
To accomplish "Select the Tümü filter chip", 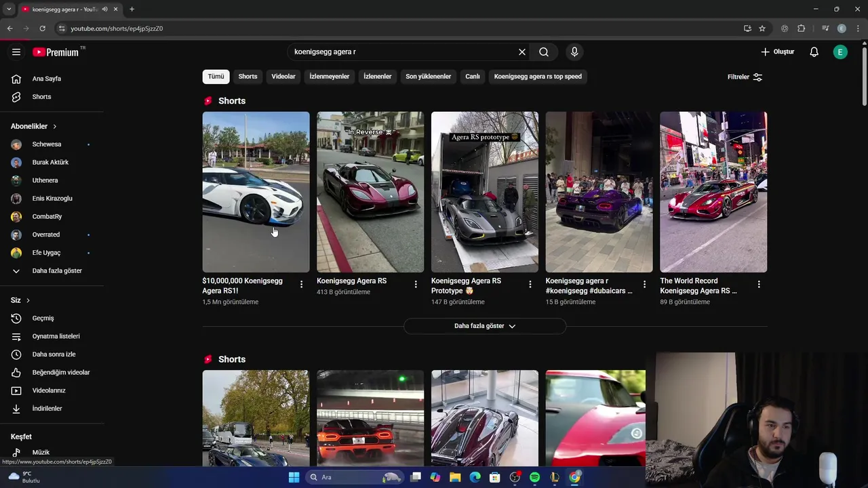I will tap(216, 77).
